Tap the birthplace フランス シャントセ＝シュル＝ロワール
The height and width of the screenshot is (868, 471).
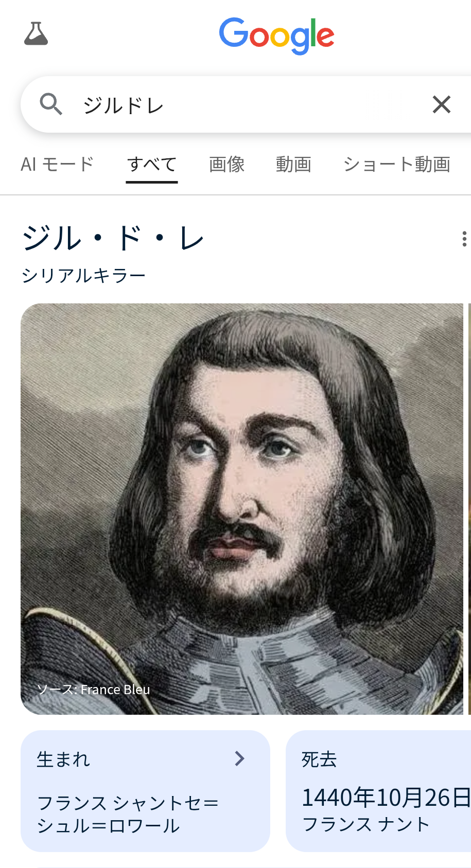coord(128,814)
